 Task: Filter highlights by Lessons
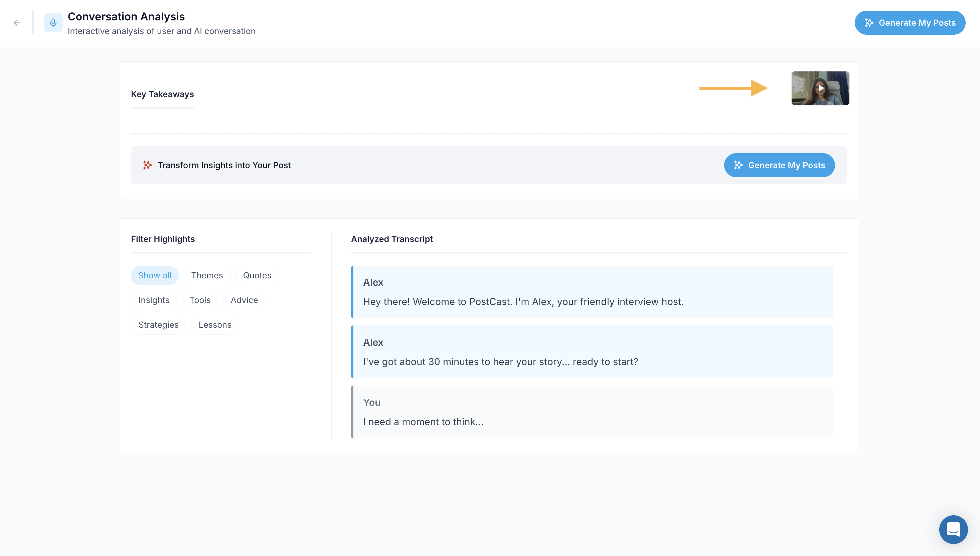pos(215,325)
